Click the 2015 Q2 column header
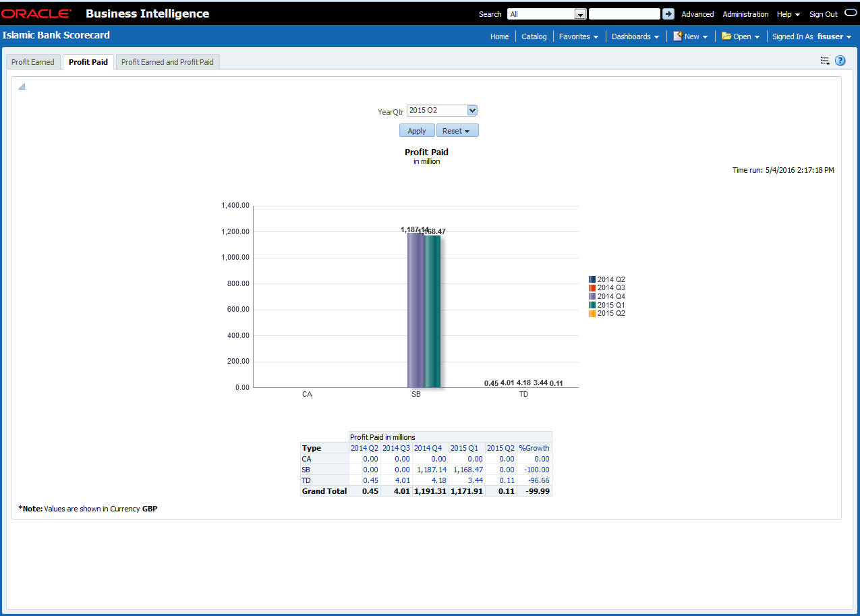860x616 pixels. (x=500, y=448)
